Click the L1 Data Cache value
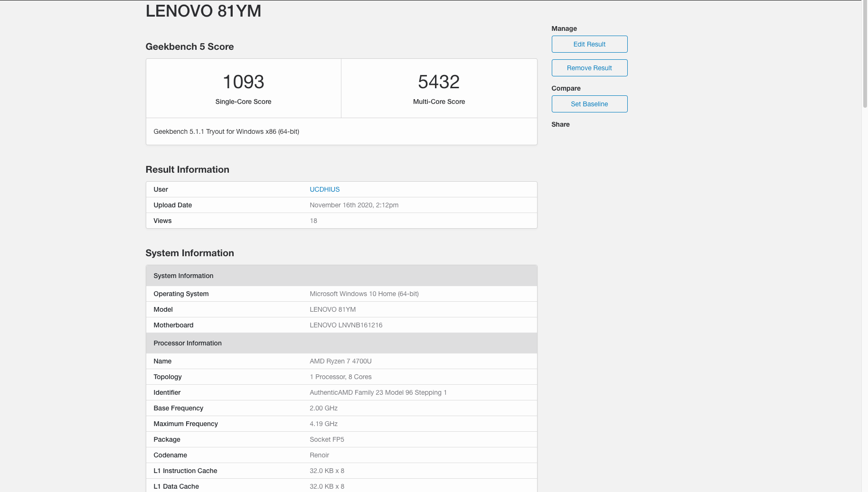 click(x=327, y=486)
